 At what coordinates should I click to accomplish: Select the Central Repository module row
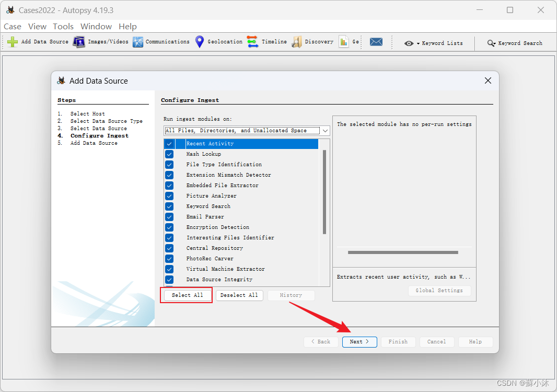tap(241, 248)
